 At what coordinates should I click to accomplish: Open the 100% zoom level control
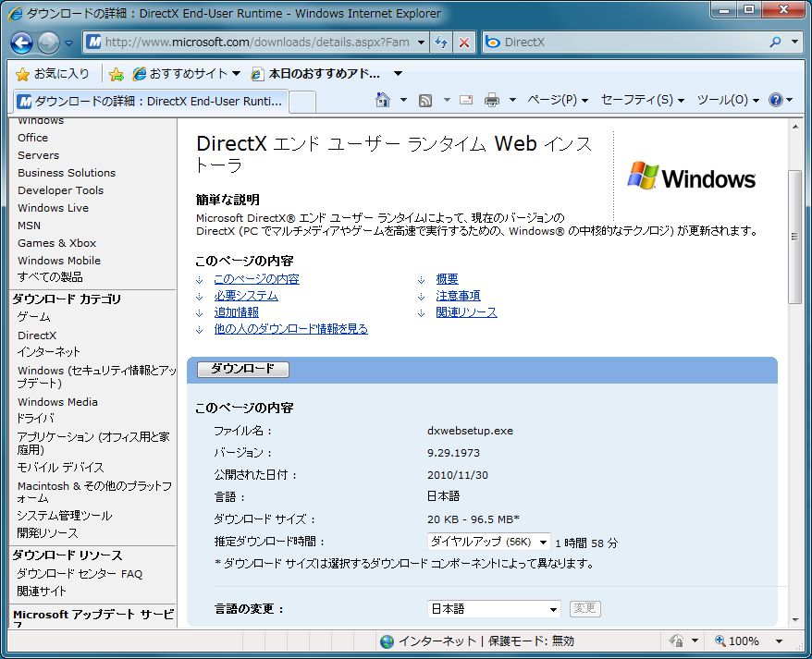pyautogui.click(x=749, y=641)
